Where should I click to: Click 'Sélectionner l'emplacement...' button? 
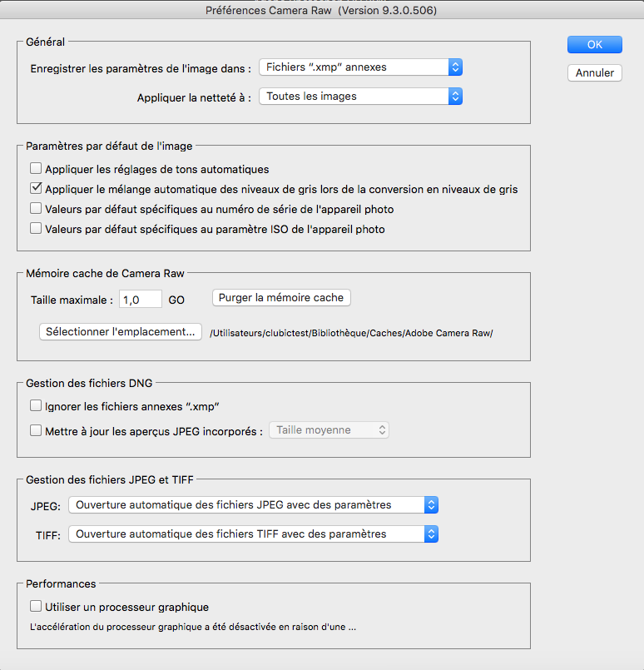[121, 332]
